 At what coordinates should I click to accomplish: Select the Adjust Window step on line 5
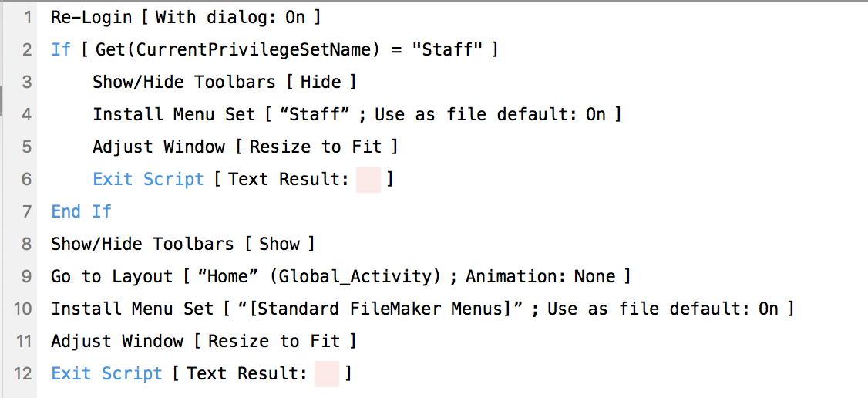(x=159, y=147)
